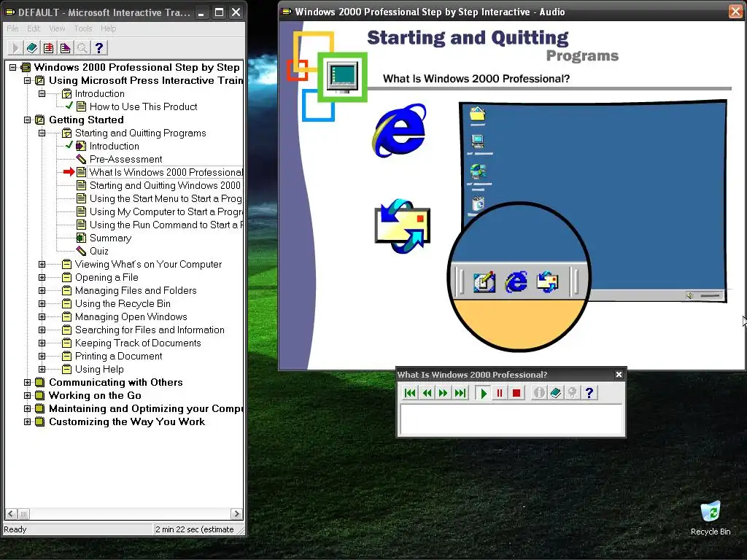Click the Outlook Express envelope icon in the lesson
The width and height of the screenshot is (747, 560).
403,226
